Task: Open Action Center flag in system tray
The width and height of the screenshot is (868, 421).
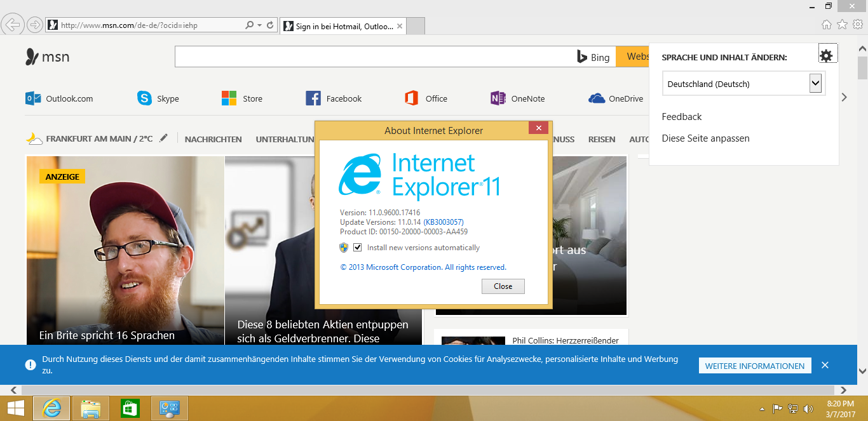Action: (x=777, y=409)
